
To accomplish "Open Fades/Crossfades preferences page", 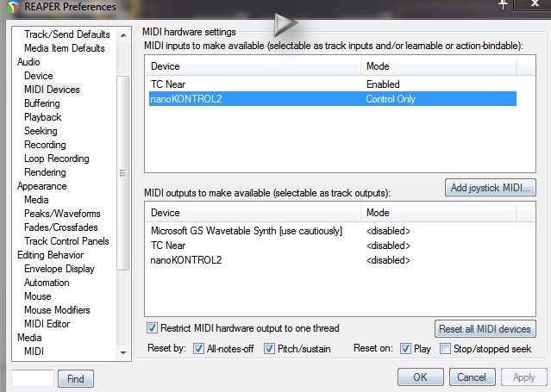I will coord(61,227).
